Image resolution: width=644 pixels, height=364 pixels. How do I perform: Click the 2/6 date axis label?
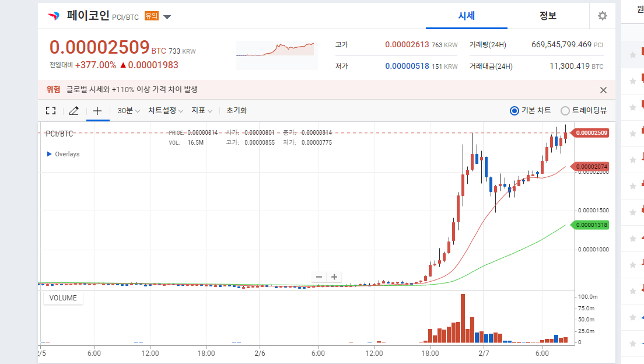260,353
